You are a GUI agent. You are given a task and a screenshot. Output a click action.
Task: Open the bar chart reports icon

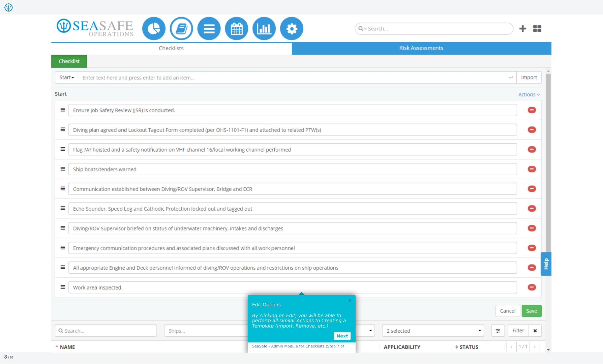264,29
